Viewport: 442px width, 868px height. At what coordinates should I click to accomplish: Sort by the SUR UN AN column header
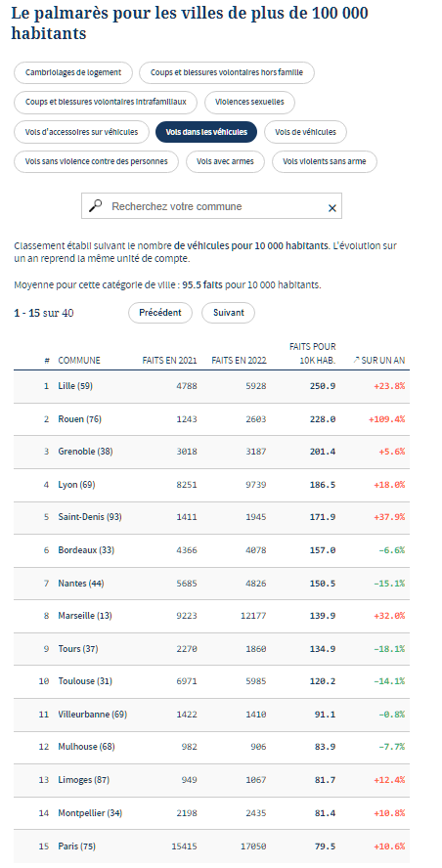pos(378,361)
